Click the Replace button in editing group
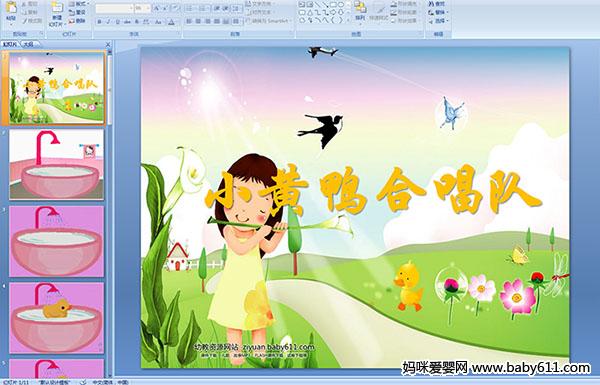The width and height of the screenshot is (600, 385). [437, 12]
